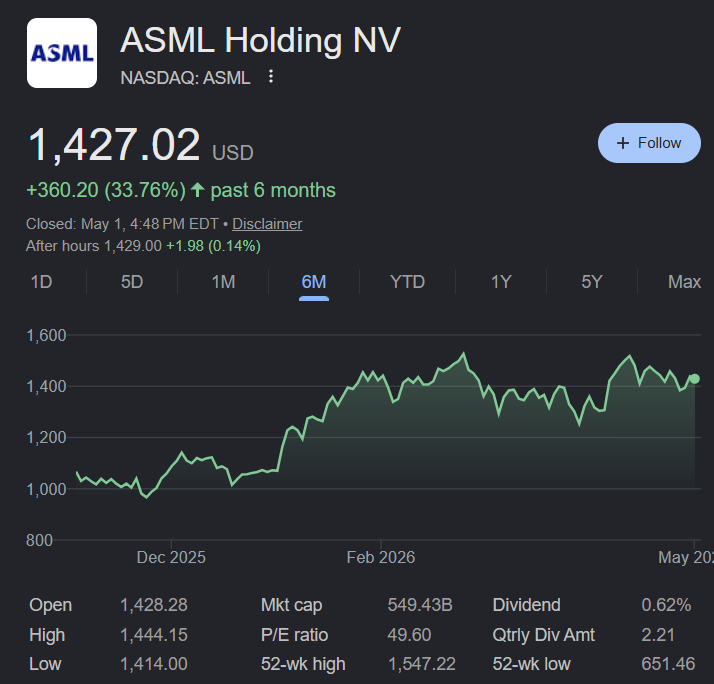714x684 pixels.
Task: Click the 1,200 y-axis label
Action: coord(46,438)
